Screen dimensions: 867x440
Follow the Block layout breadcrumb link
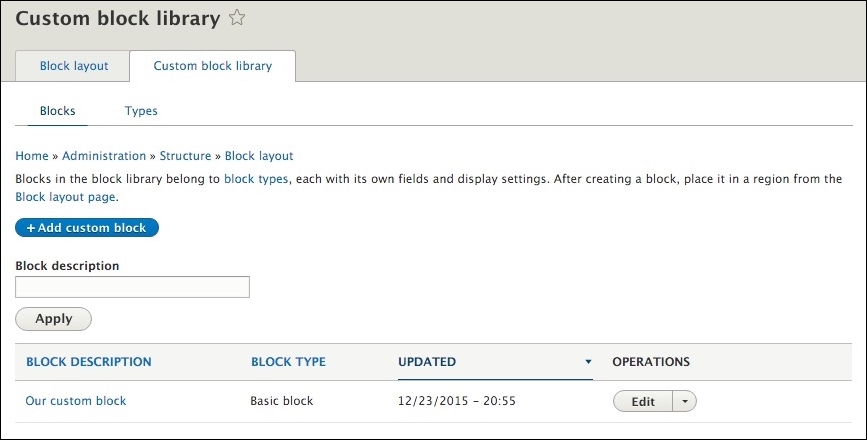pos(259,156)
